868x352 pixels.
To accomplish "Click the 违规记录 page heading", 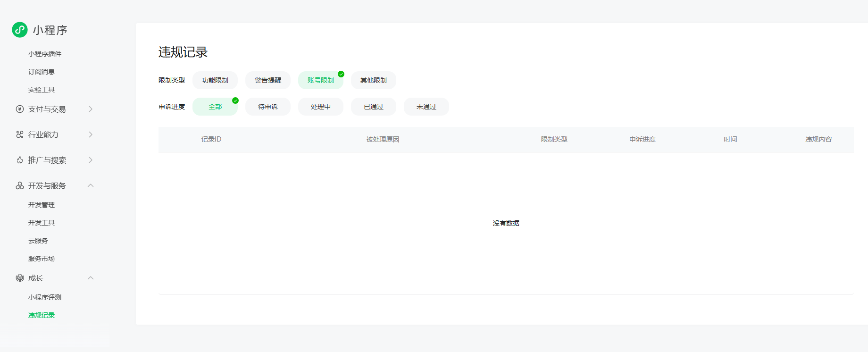I will [x=183, y=52].
